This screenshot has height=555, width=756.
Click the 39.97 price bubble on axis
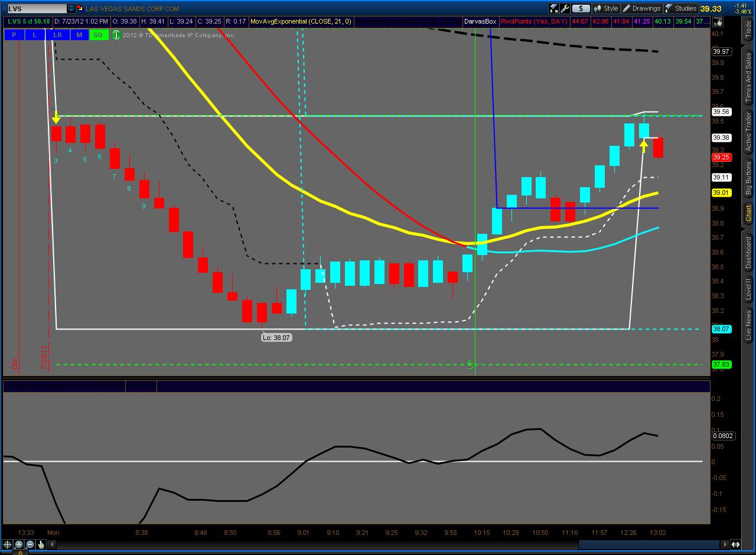[722, 51]
